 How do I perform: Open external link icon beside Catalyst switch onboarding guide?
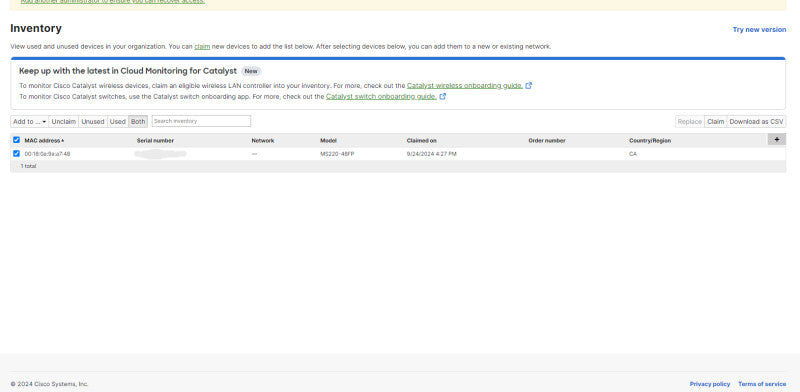[443, 96]
